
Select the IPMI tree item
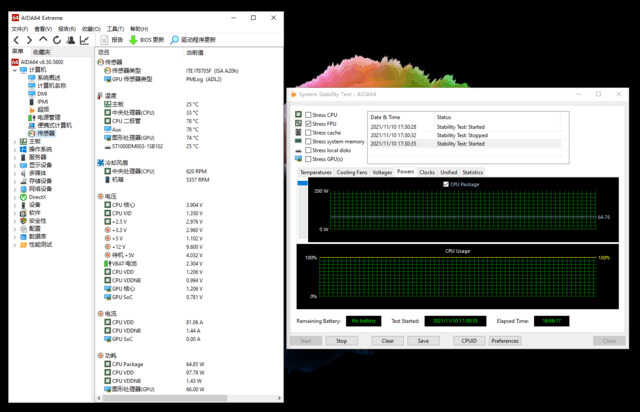[x=38, y=101]
